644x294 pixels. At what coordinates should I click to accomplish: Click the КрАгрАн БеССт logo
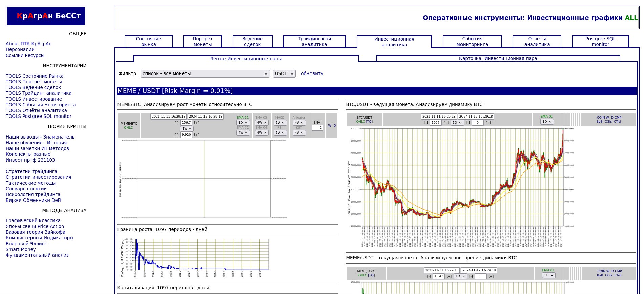pyautogui.click(x=46, y=16)
